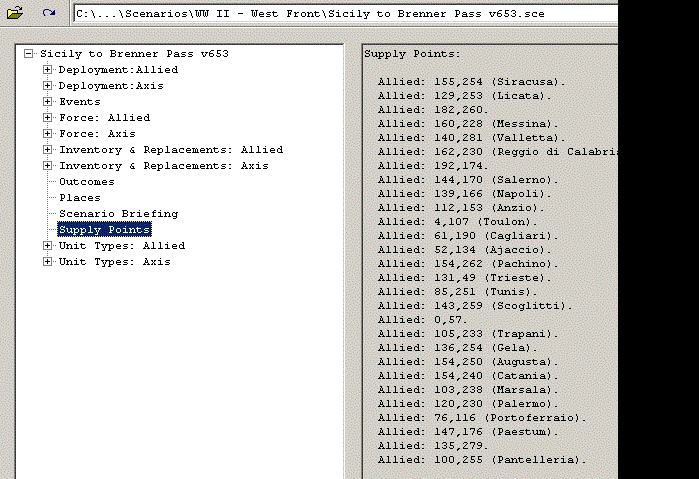Select Unit Types: Axis tree item
699x479 pixels.
click(x=115, y=262)
